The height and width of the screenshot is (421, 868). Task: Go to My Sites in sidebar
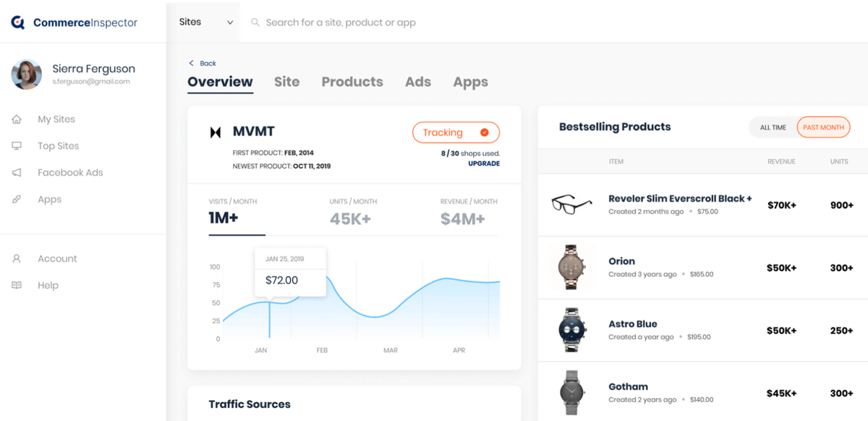56,119
